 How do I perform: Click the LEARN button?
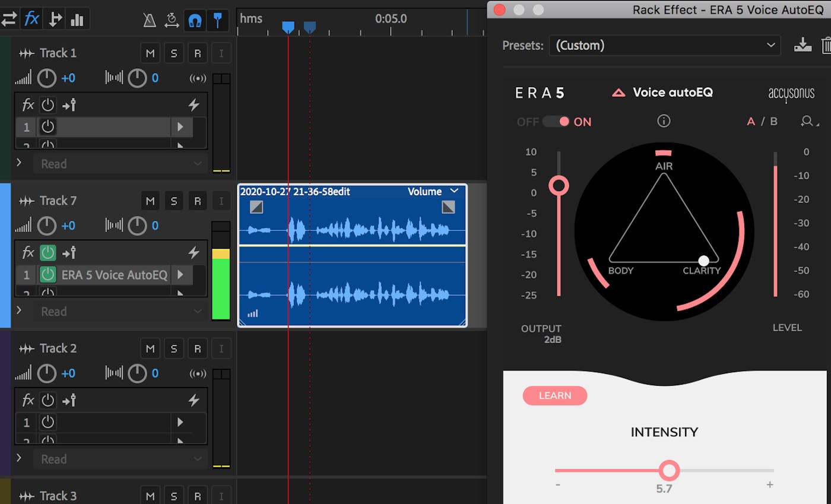[x=555, y=396]
